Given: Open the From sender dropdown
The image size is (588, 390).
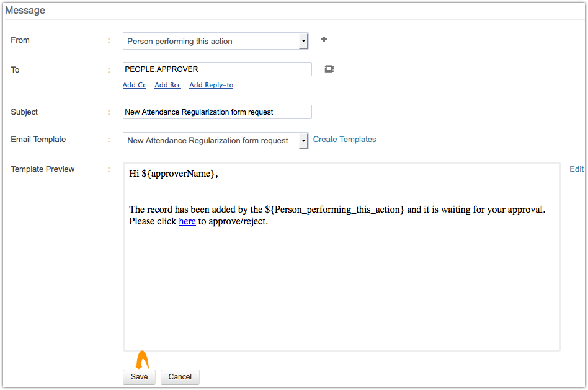Looking at the screenshot, I should [x=215, y=41].
